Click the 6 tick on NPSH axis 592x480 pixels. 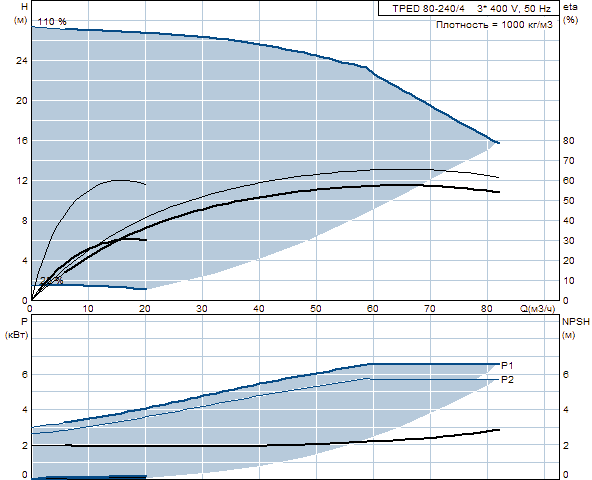(566, 375)
